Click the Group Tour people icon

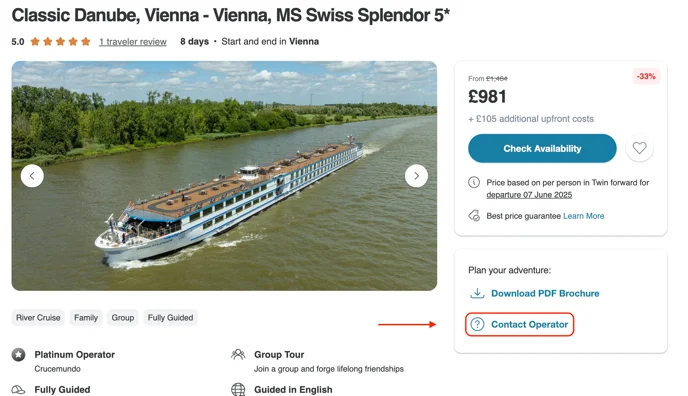point(238,354)
